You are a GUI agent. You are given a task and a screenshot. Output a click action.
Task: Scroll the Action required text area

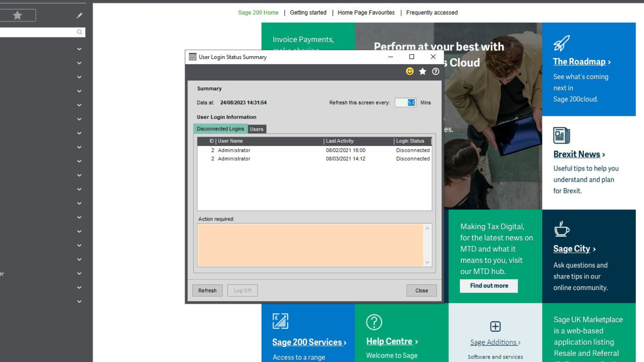tap(427, 244)
